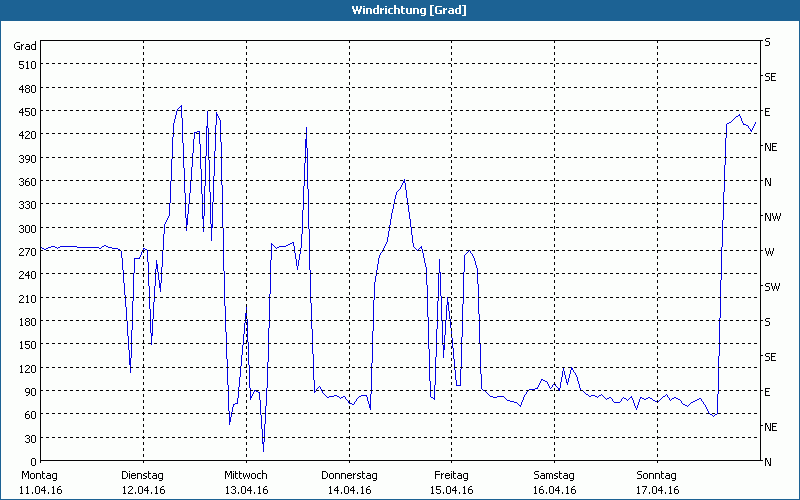This screenshot has width=800, height=500.
Task: Select the date '17.04.16'
Action: point(657,490)
